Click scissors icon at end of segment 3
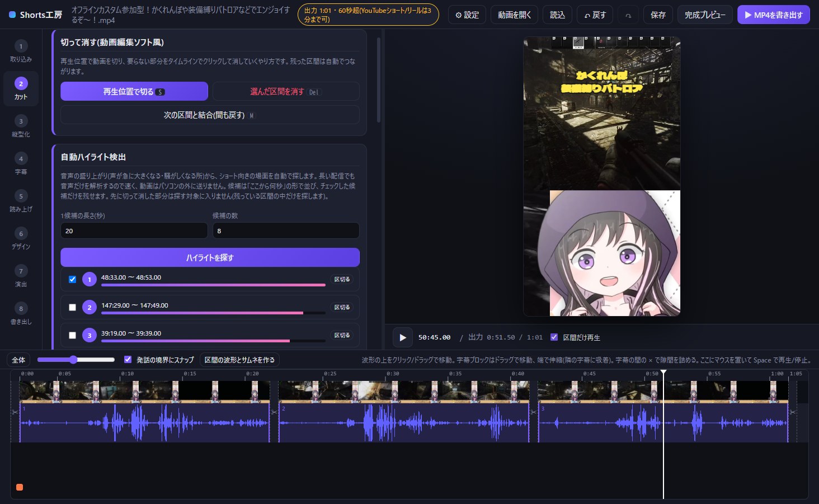This screenshot has height=504, width=819. [792, 412]
